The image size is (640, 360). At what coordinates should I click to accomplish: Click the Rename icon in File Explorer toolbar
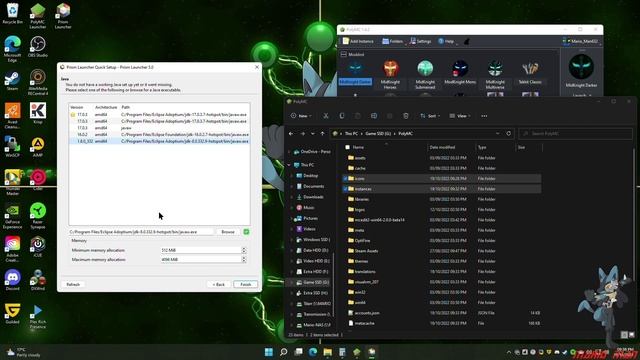click(x=374, y=116)
